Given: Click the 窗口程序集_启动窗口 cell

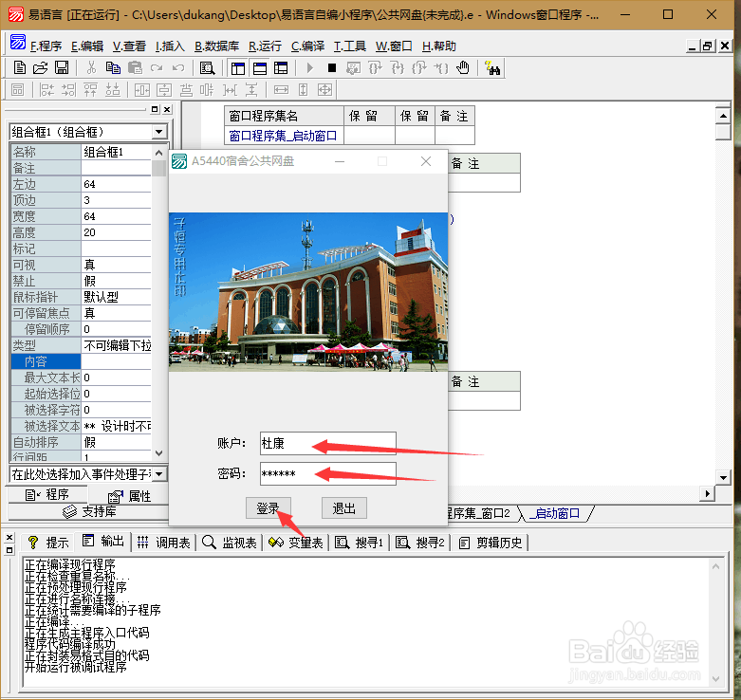Looking at the screenshot, I should point(284,136).
